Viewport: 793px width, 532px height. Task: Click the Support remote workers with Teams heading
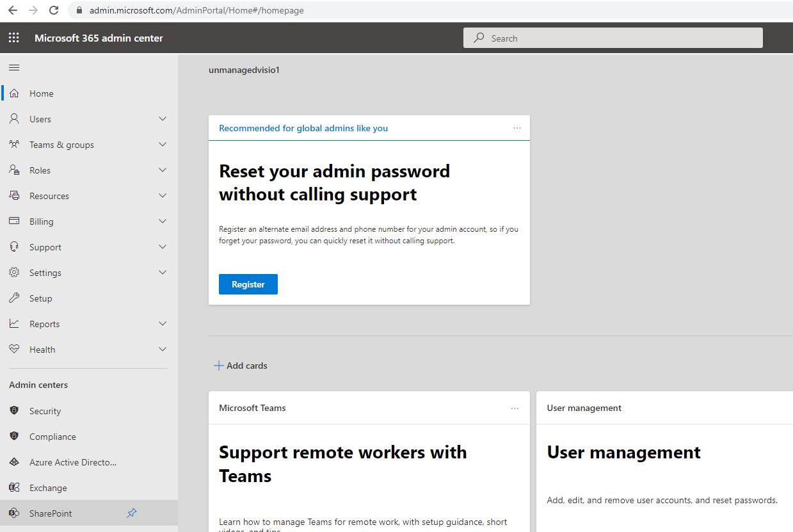click(343, 464)
